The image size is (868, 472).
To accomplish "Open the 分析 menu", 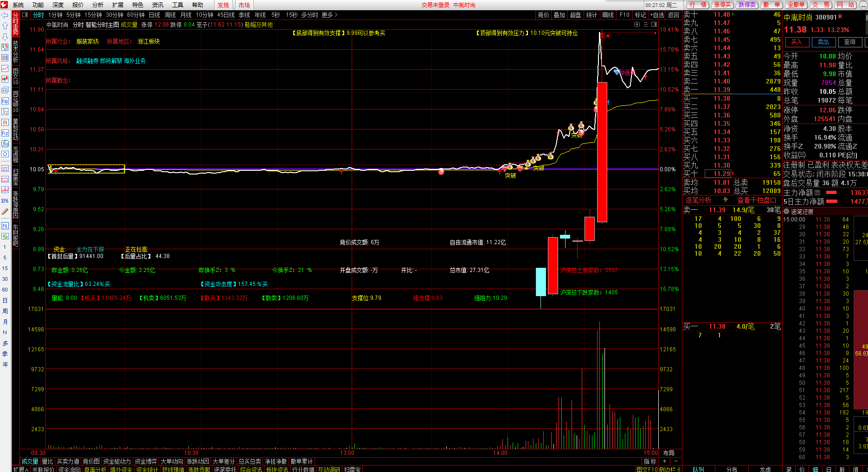I will pyautogui.click(x=98, y=5).
